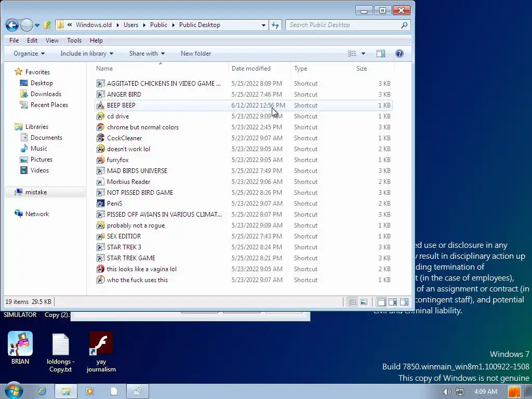Screen dimensions: 532x399
Task: Sort by the Size column header
Action: [x=362, y=68]
